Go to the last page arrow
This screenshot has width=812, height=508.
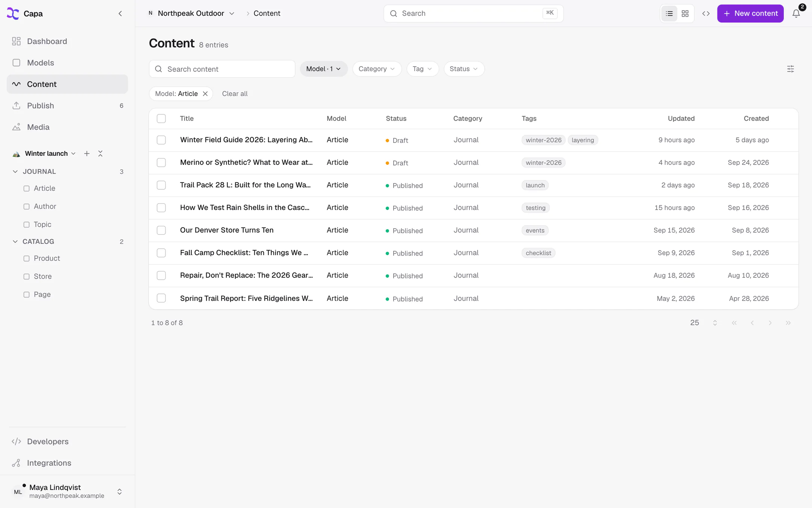tap(788, 323)
